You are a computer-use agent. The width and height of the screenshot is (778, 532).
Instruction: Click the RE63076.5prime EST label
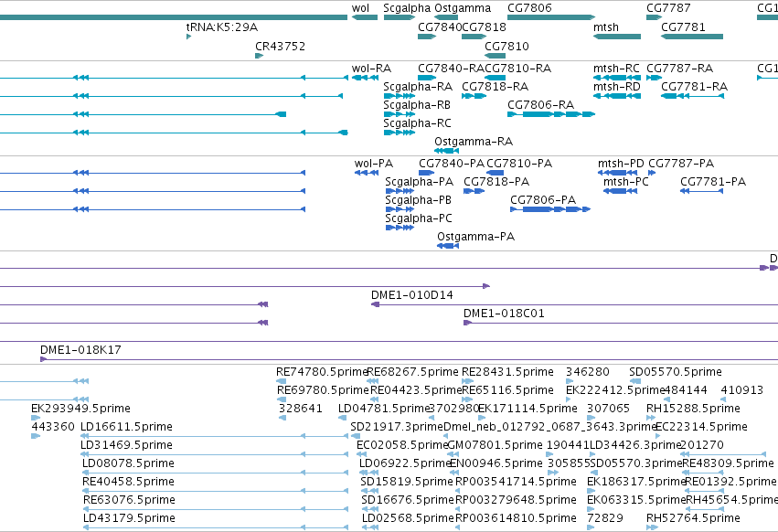point(129,500)
